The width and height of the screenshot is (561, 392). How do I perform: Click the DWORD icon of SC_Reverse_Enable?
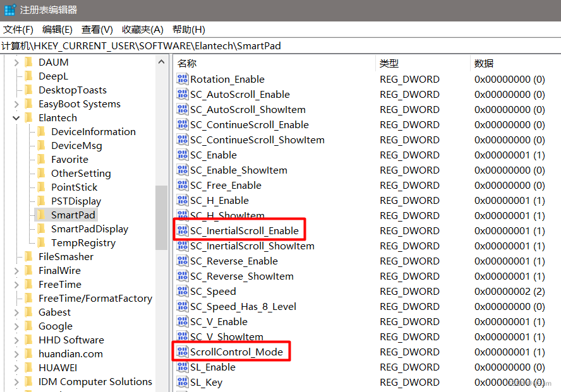[x=183, y=261]
